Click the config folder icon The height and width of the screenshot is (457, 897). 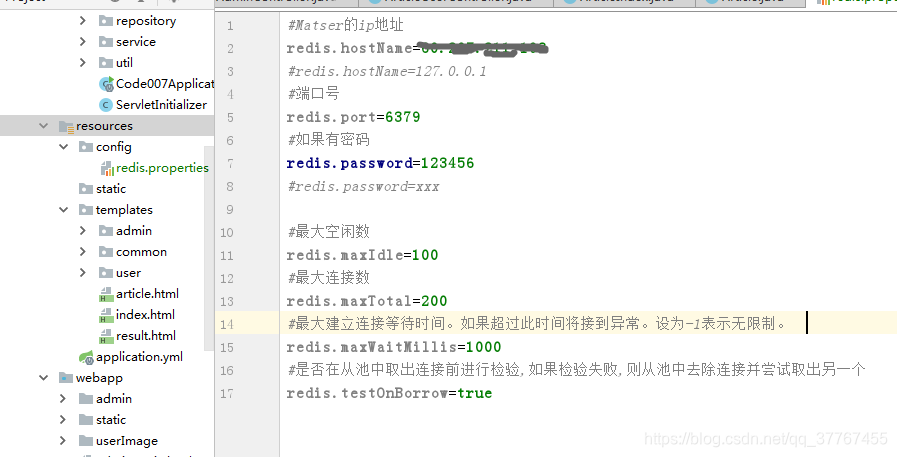coord(86,147)
